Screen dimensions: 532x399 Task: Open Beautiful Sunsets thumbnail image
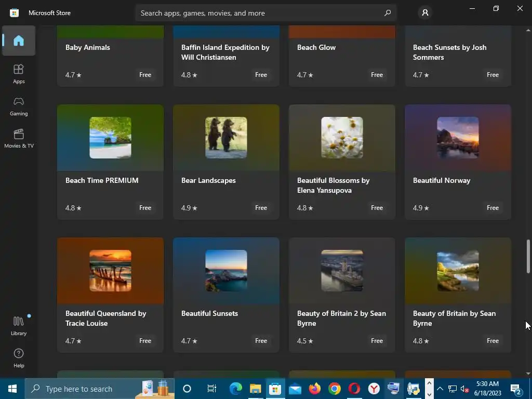pos(226,271)
